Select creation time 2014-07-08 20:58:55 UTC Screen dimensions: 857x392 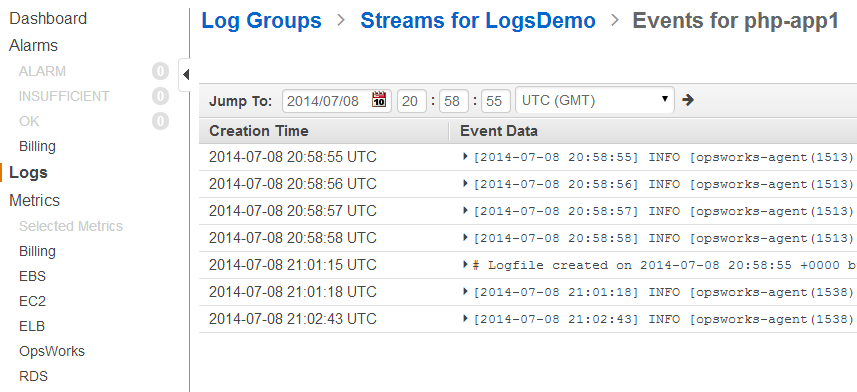pos(292,157)
